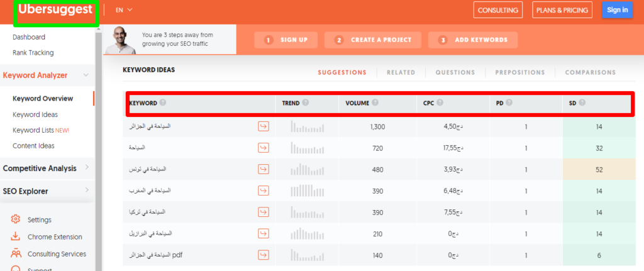Click the Consulting Services people icon
This screenshot has height=271, width=644.
pos(16,254)
